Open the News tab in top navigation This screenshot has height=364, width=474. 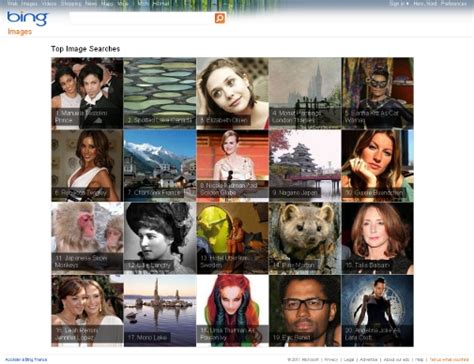coord(91,4)
